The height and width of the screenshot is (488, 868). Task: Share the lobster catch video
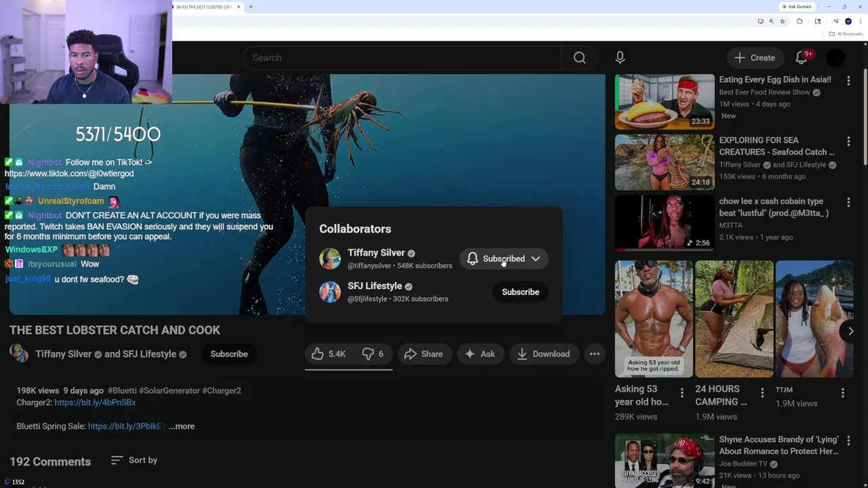pos(424,354)
